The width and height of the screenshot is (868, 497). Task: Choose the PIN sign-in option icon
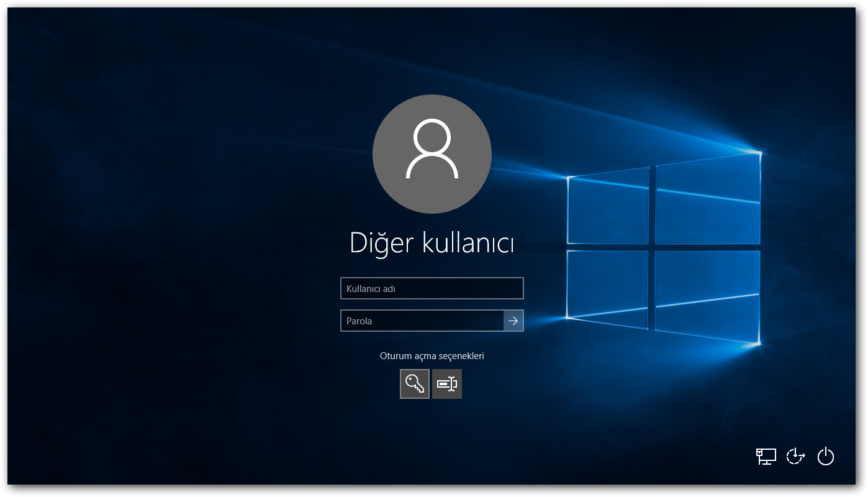[447, 384]
